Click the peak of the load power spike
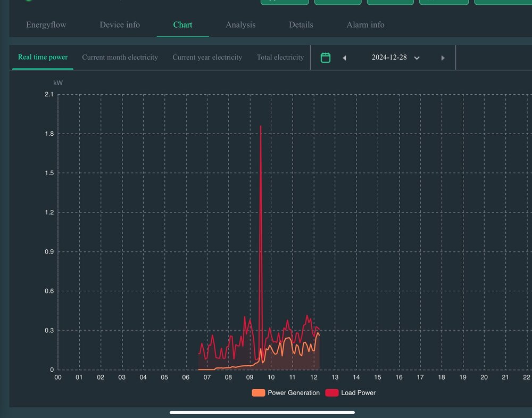 pyautogui.click(x=261, y=126)
